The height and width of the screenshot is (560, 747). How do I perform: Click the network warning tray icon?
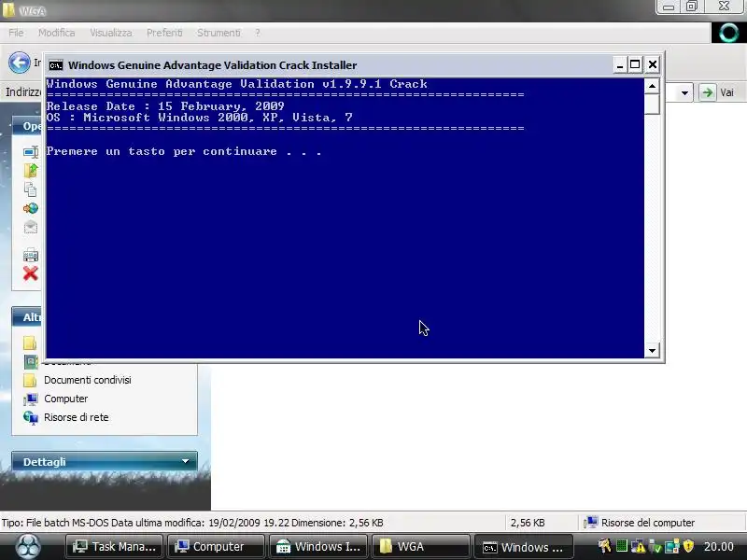(638, 547)
